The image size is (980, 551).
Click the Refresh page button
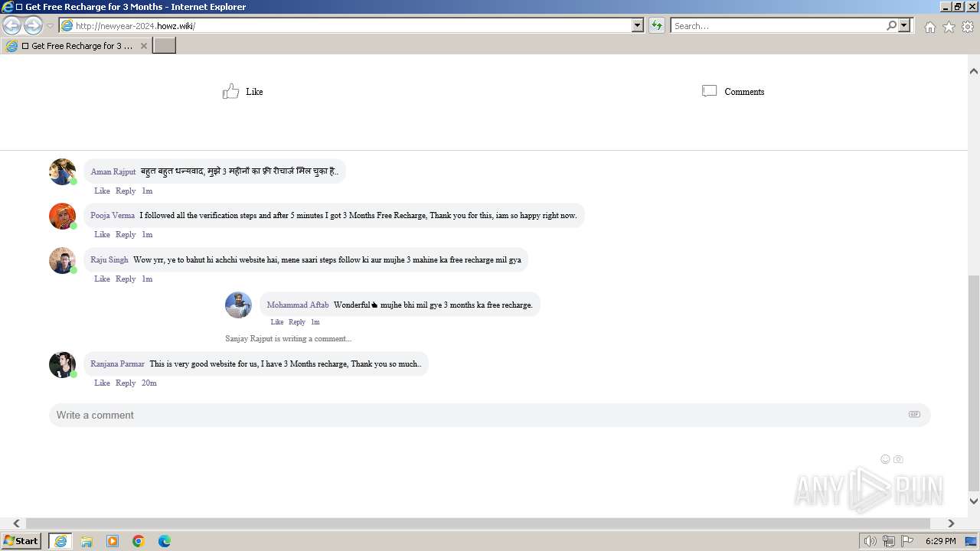(x=657, y=25)
